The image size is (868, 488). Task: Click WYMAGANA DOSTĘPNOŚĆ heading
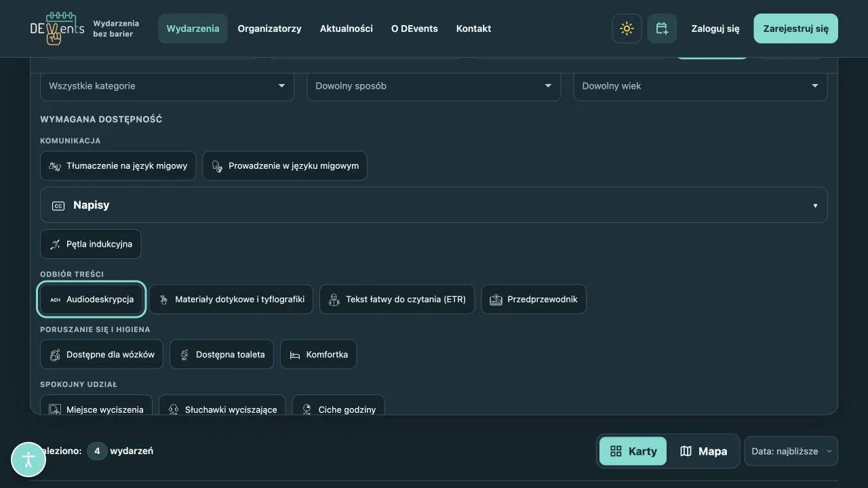[x=101, y=119]
